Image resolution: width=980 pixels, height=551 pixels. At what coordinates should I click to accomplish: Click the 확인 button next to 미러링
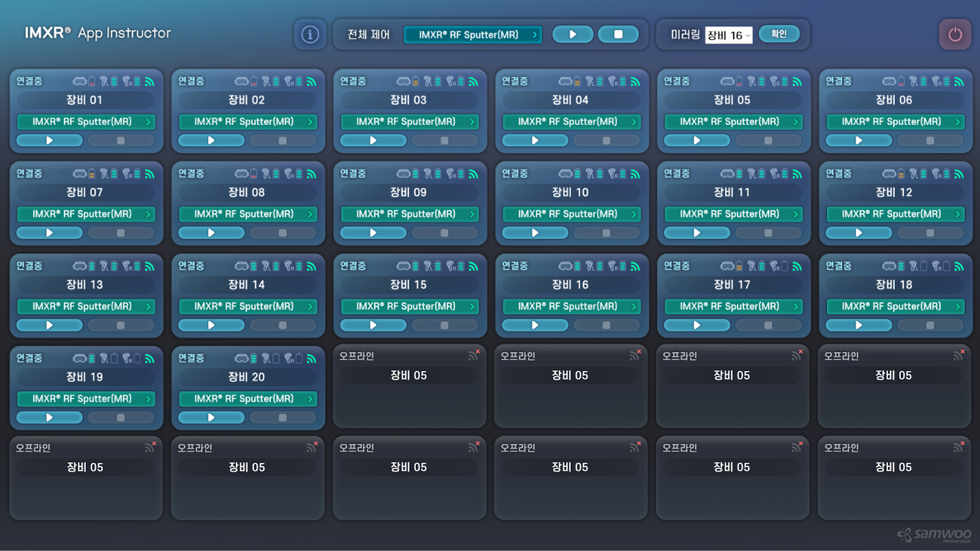pyautogui.click(x=778, y=34)
